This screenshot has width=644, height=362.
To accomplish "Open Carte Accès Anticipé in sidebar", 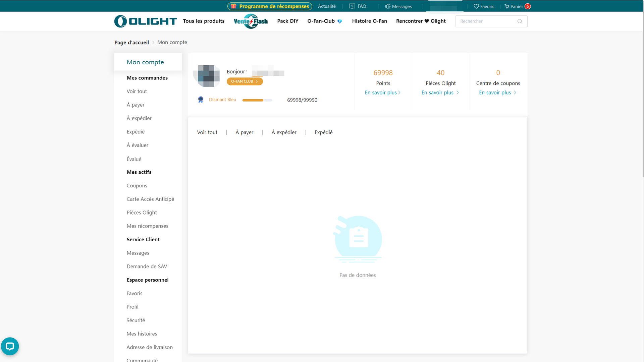I will (150, 199).
